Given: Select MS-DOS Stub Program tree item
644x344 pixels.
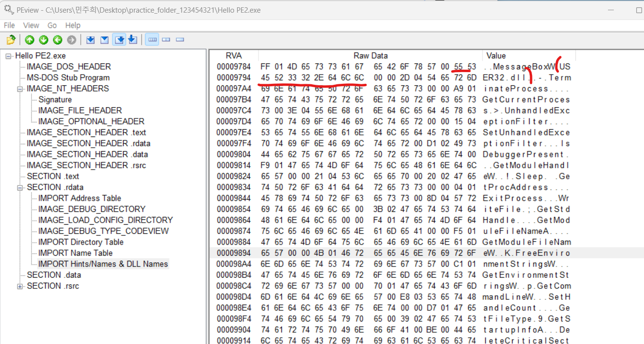Looking at the screenshot, I should 68,77.
